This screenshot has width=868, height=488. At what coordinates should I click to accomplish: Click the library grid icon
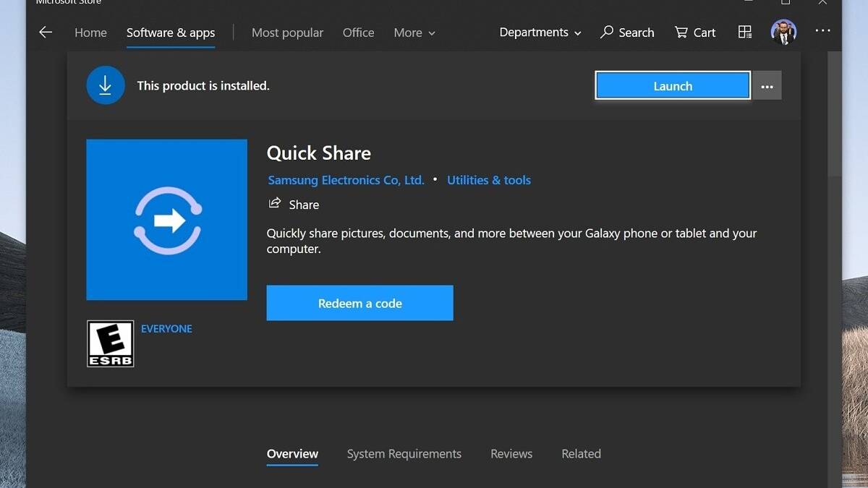[x=745, y=32]
